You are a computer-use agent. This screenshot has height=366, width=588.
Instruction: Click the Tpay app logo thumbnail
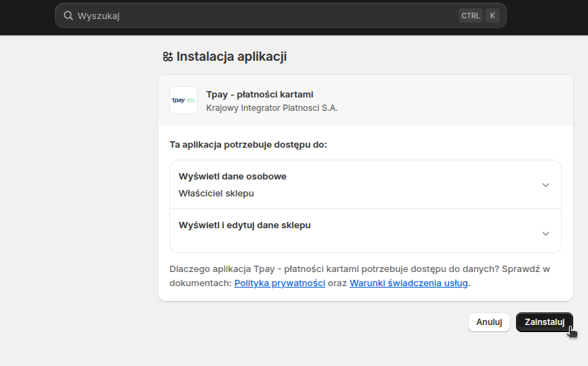(184, 100)
